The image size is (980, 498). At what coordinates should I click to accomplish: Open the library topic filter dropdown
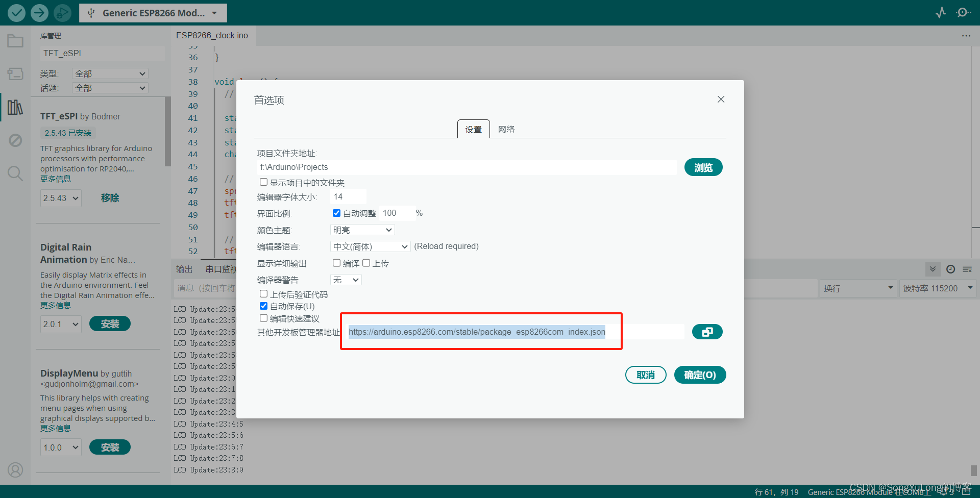pyautogui.click(x=110, y=88)
